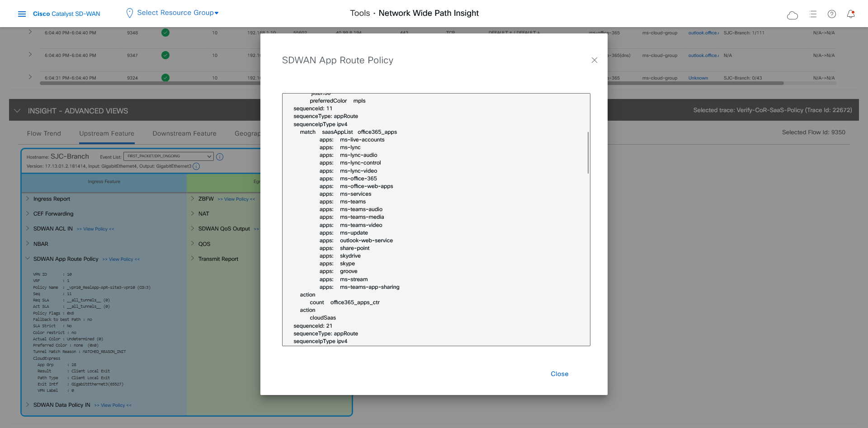Open the Select Resource Group dropdown
The width and height of the screenshot is (868, 428).
[x=178, y=13]
